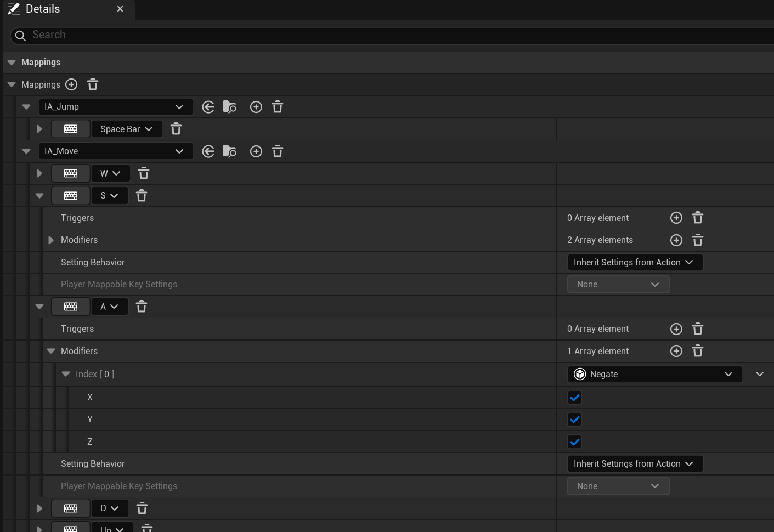Add a trigger element to the S key
The height and width of the screenshot is (532, 774).
[x=676, y=218]
